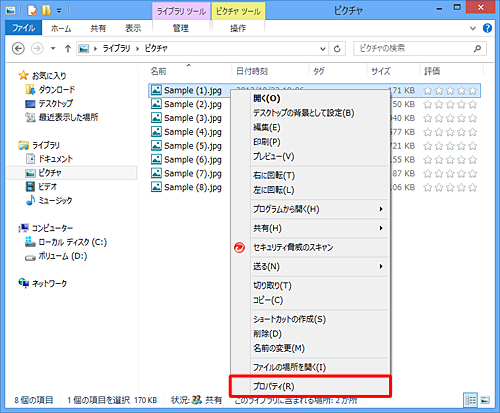Click the ピクチャ breadcrumb segment
Image resolution: width=500 pixels, height=413 pixels.
click(x=156, y=49)
